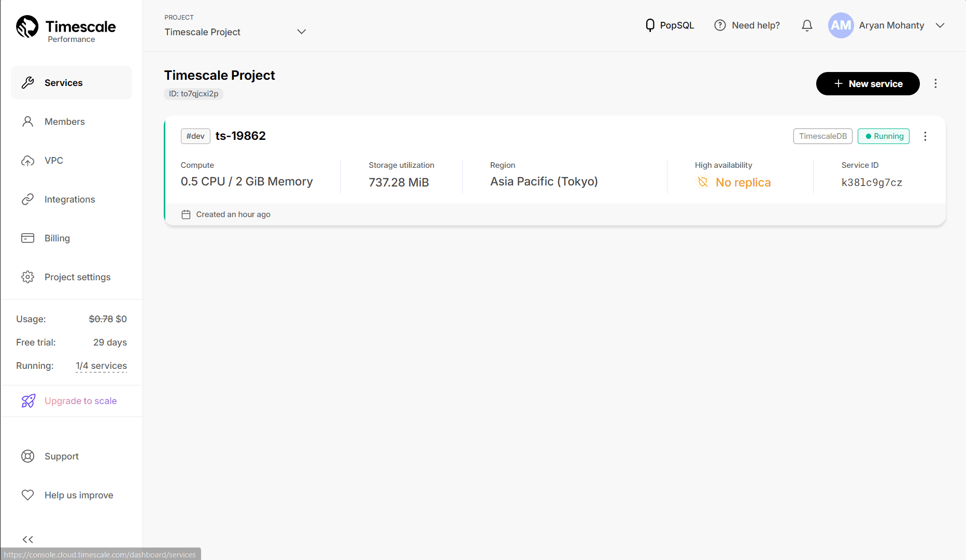966x560 pixels.
Task: Navigate to Integrations
Action: click(69, 199)
